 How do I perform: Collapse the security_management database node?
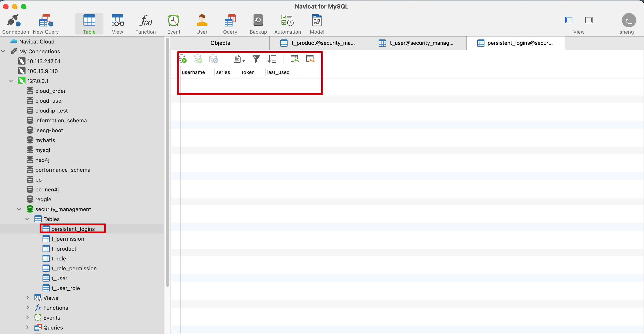coord(19,209)
